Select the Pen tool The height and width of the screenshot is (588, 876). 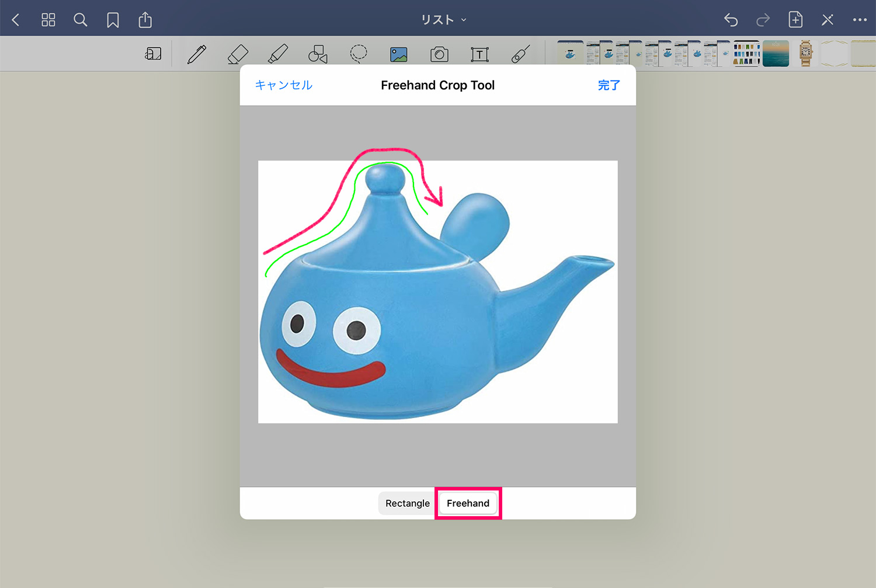[197, 54]
